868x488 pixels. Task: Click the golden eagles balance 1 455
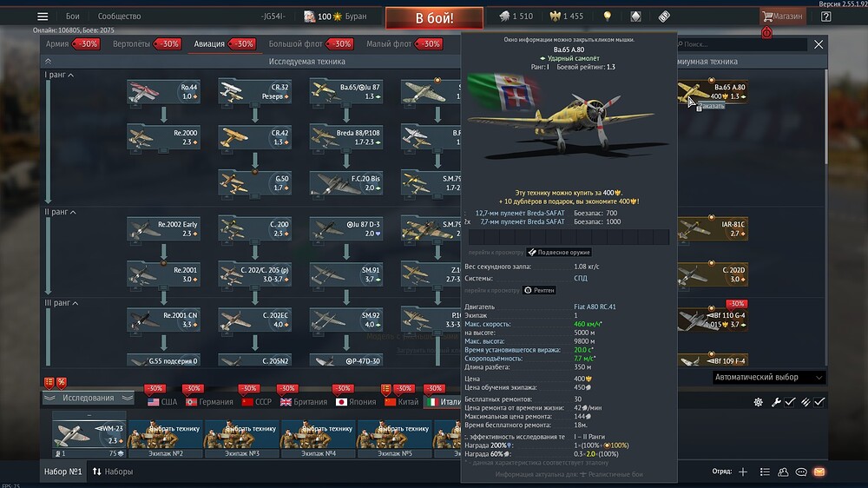pos(566,16)
